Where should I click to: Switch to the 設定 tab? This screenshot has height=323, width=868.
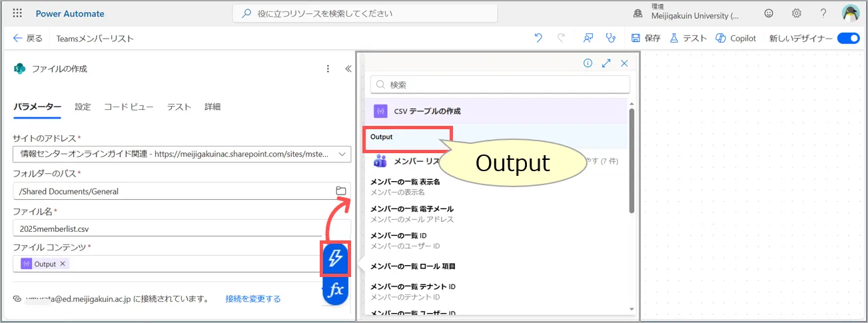pos(83,107)
